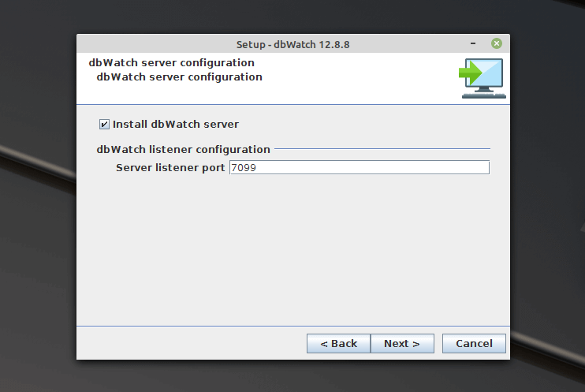585x392 pixels.
Task: Click the "Server listener port" label
Action: pyautogui.click(x=170, y=167)
